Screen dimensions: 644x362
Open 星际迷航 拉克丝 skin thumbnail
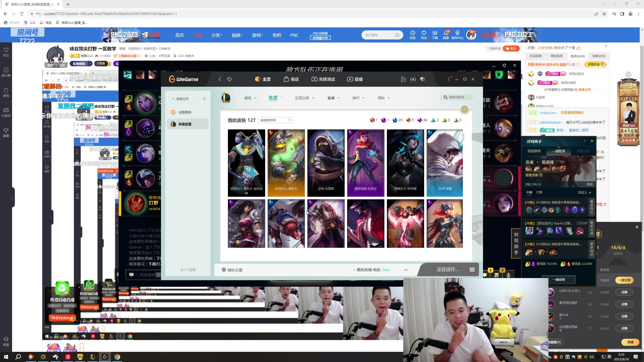(x=366, y=163)
